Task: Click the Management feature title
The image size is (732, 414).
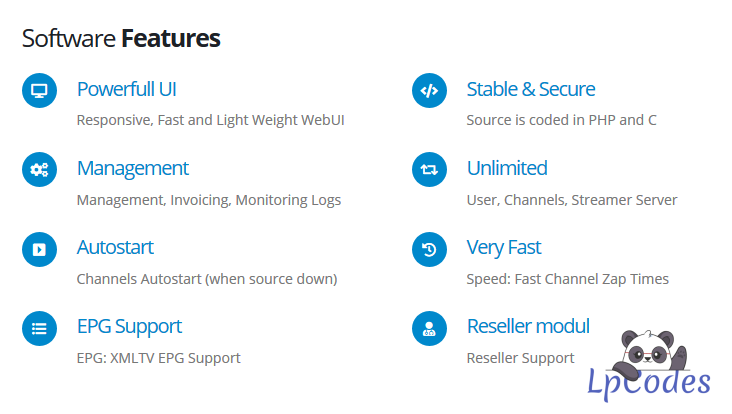Action: coord(132,168)
